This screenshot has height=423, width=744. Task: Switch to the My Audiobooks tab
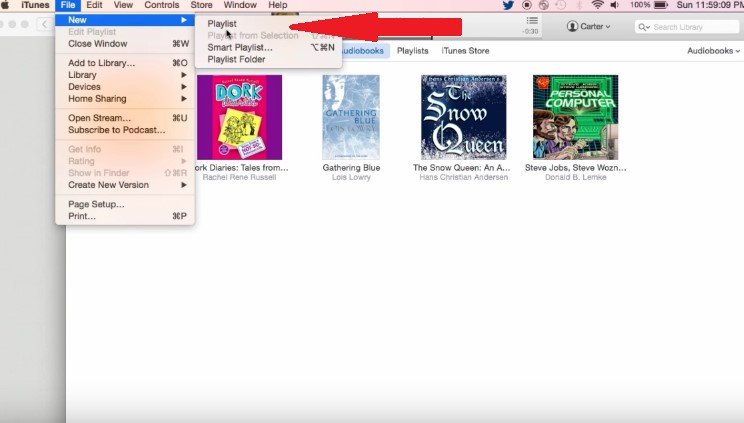364,51
